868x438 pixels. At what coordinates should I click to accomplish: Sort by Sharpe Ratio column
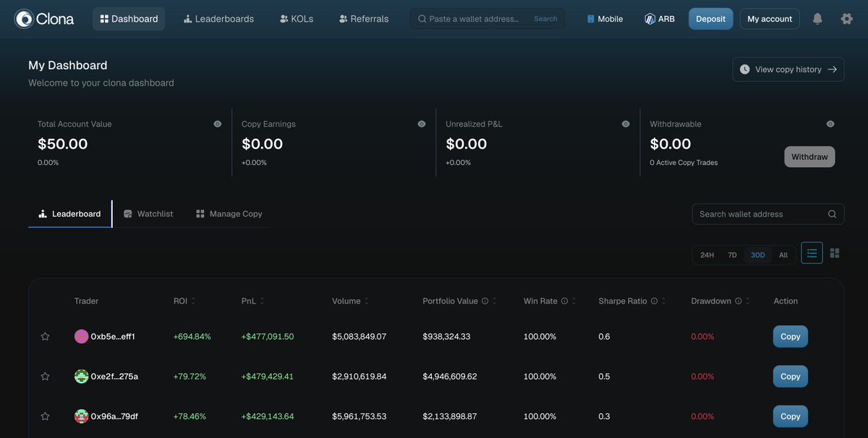pyautogui.click(x=664, y=301)
